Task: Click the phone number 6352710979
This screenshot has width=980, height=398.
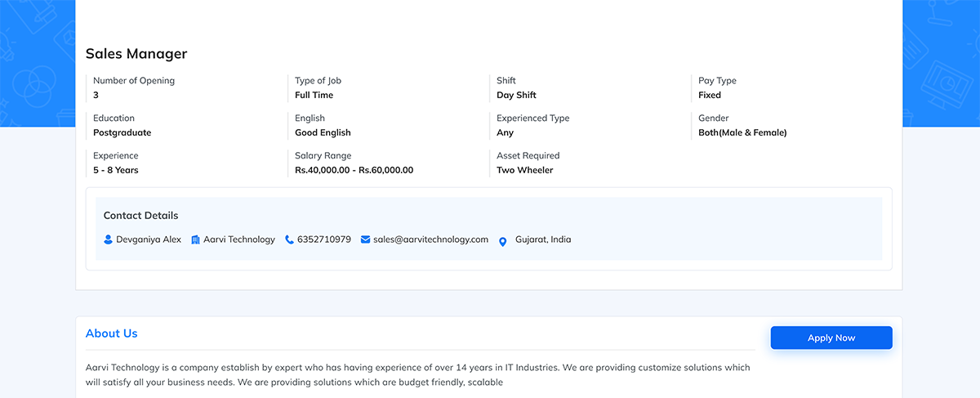Action: point(324,239)
